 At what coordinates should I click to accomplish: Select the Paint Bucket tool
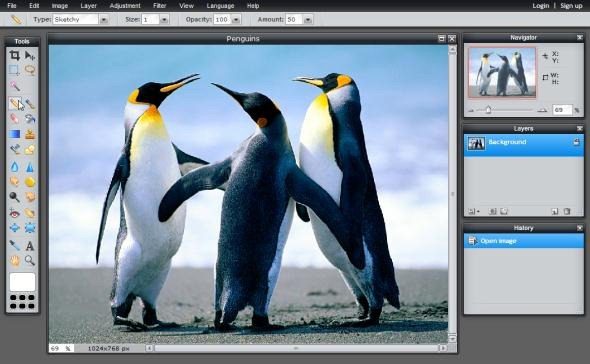pos(30,119)
